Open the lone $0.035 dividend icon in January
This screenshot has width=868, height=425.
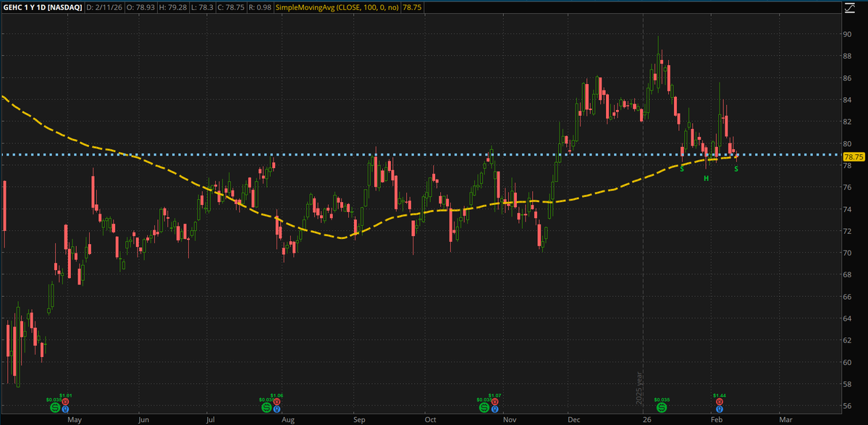click(x=662, y=408)
